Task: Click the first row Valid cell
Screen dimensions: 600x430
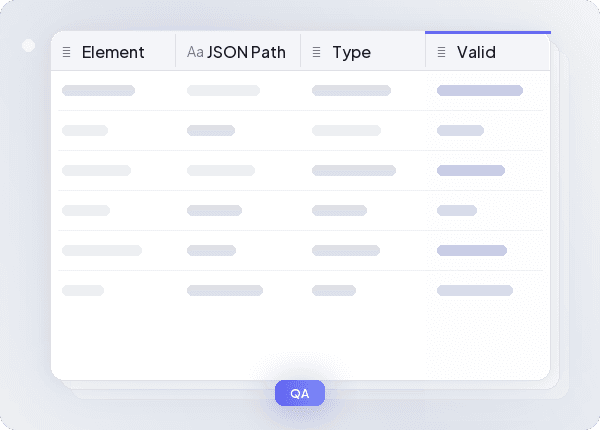Action: coord(480,91)
